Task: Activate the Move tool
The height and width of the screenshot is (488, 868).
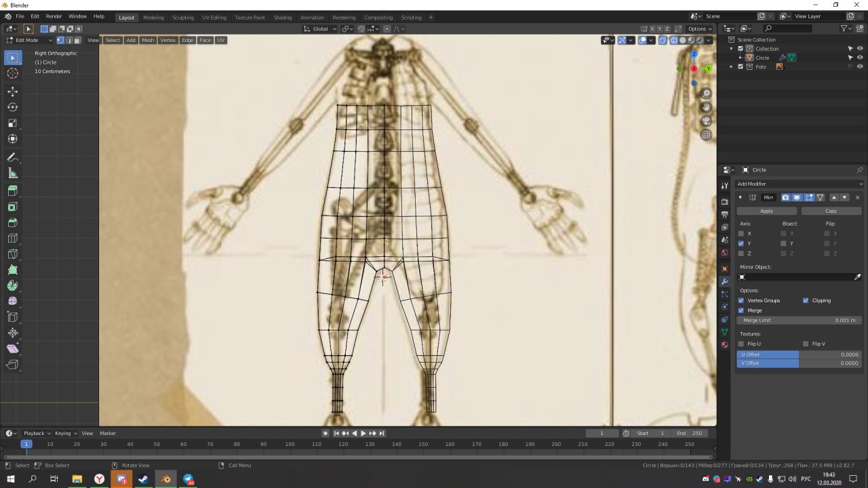Action: point(12,91)
